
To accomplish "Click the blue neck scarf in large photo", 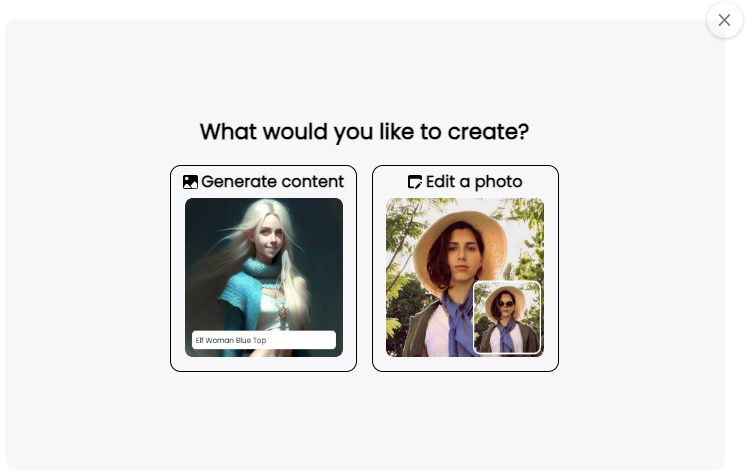I will click(458, 319).
